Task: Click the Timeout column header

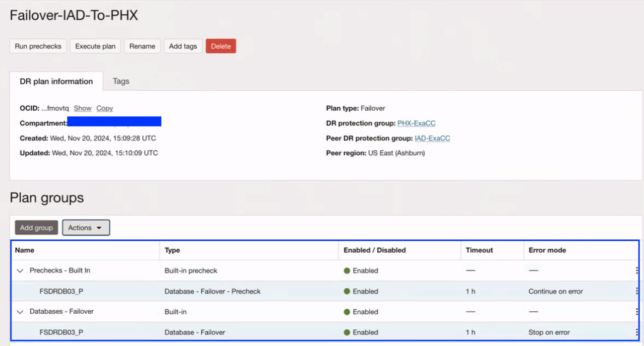Action: click(x=479, y=250)
